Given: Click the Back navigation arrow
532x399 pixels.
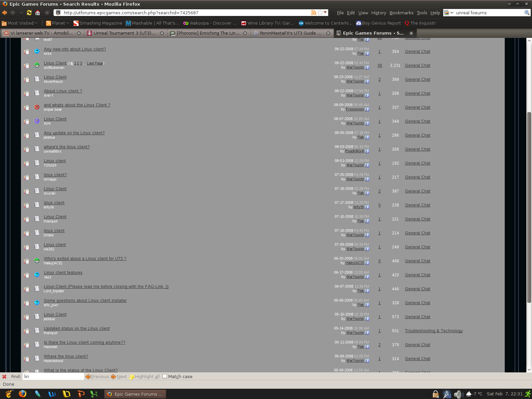Looking at the screenshot, I should (x=4, y=13).
